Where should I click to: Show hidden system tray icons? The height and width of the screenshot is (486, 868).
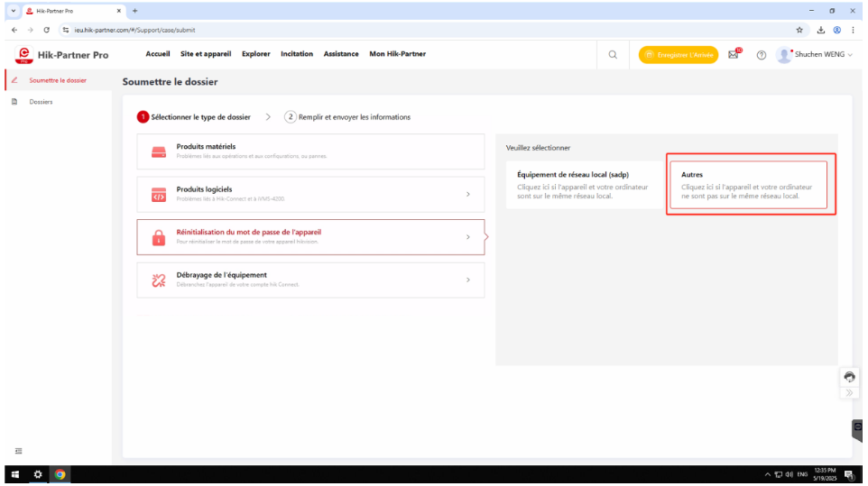coord(767,474)
